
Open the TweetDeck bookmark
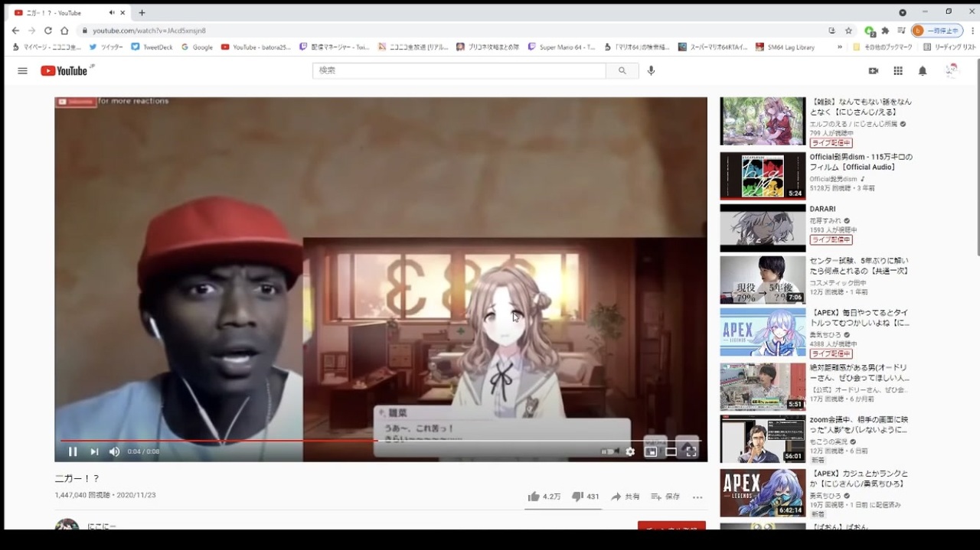tap(152, 47)
